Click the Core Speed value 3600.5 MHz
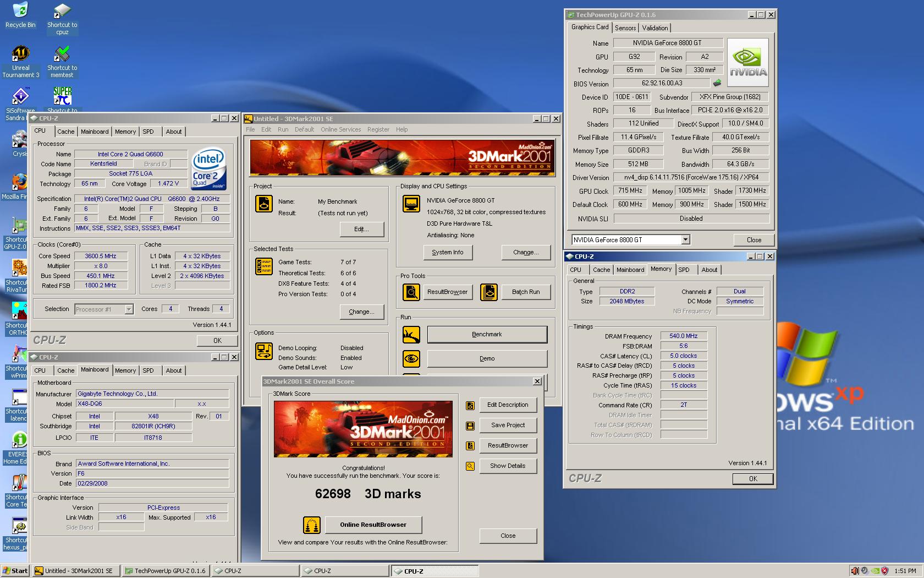The image size is (924, 578). click(101, 256)
